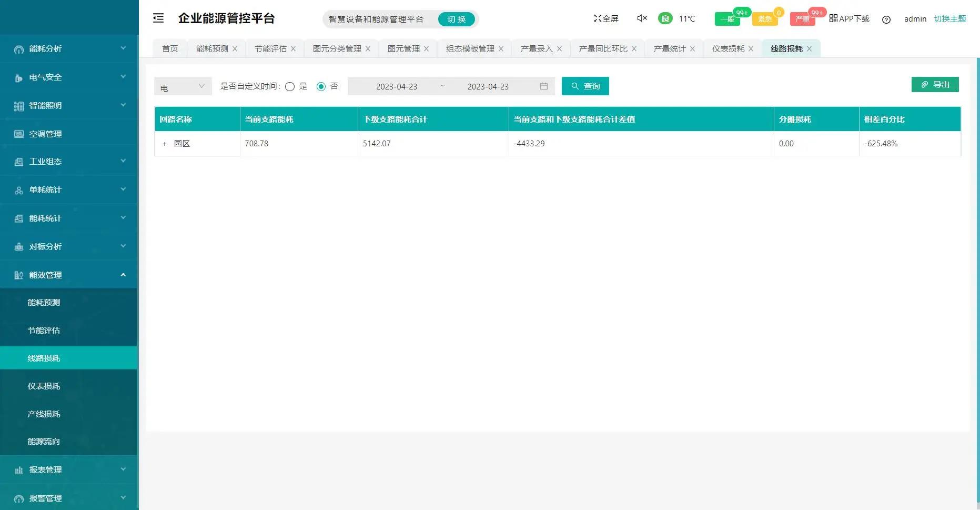Image resolution: width=980 pixels, height=510 pixels.
Task: Open 能源流向 in the sidebar
Action: [68, 441]
